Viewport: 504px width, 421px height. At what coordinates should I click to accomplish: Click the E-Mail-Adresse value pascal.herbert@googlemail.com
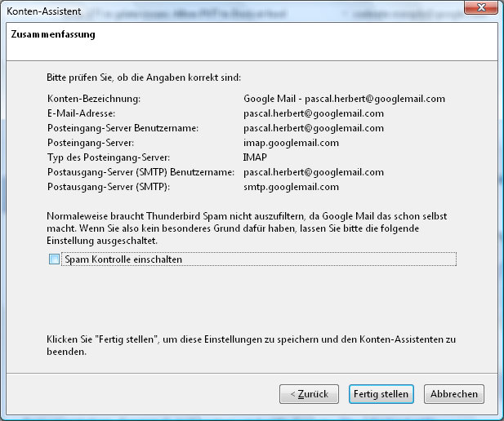point(314,113)
